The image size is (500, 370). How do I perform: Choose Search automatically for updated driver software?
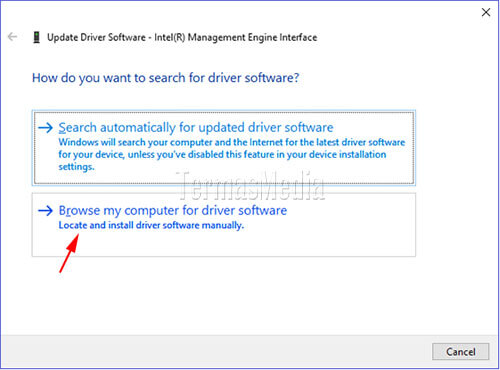tap(224, 148)
